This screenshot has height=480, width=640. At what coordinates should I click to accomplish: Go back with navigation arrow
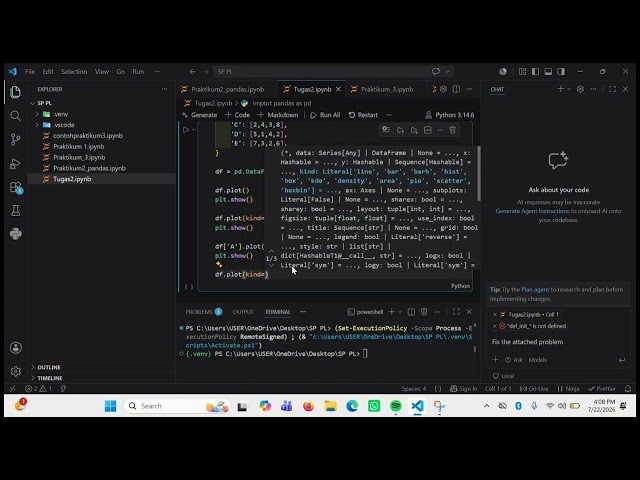[192, 71]
